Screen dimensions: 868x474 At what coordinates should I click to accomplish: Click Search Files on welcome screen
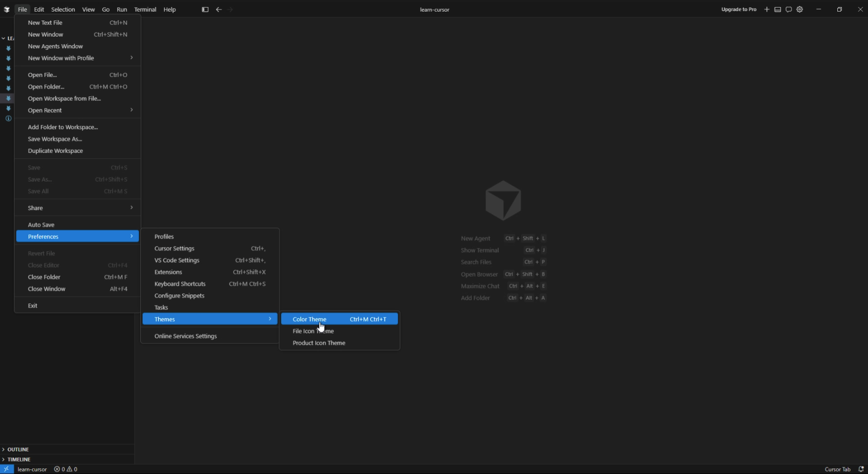(x=476, y=262)
